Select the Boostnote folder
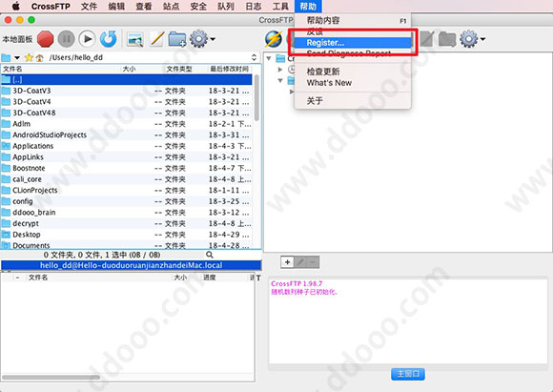Image resolution: width=553 pixels, height=392 pixels. click(127, 168)
